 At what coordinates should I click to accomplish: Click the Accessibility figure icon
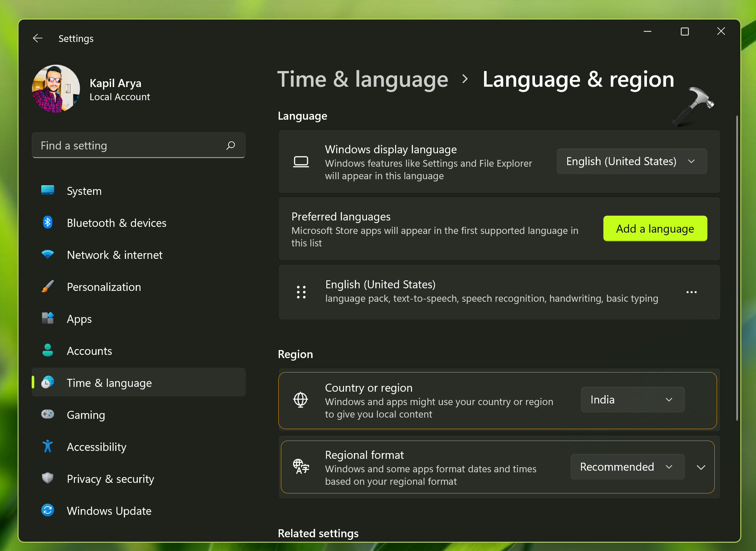point(48,446)
